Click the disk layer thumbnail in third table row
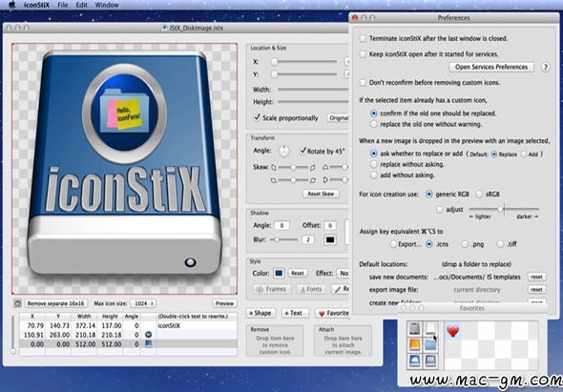The image size is (563, 392). 148,344
